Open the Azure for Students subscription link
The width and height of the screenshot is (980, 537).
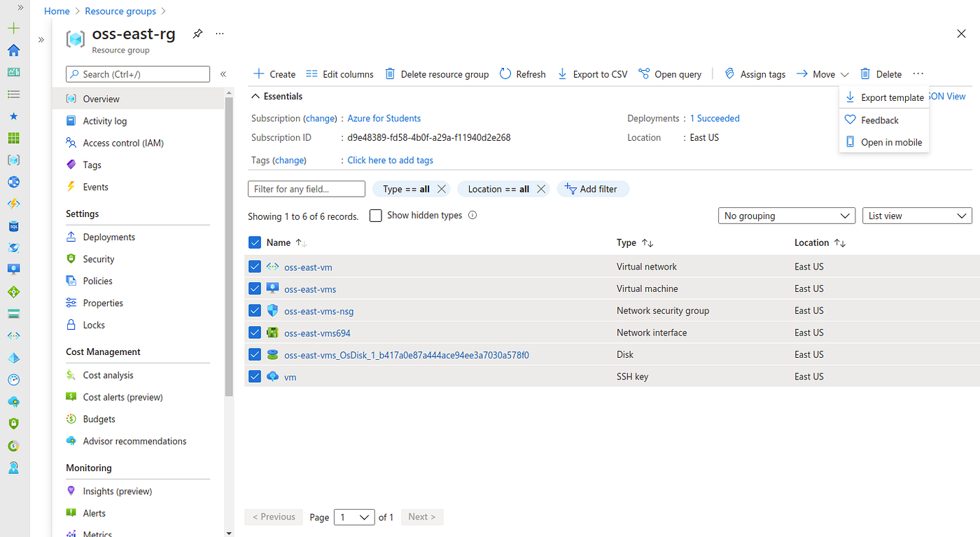384,118
